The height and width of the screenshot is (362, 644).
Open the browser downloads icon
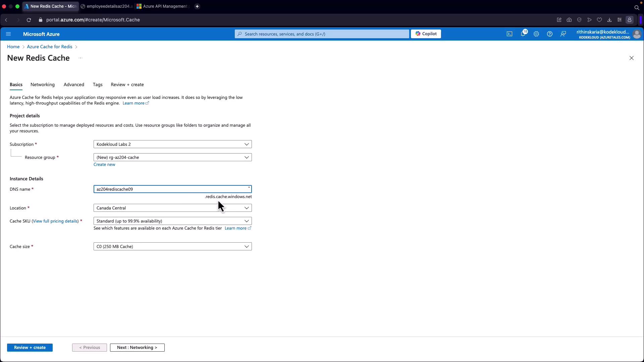(x=609, y=20)
